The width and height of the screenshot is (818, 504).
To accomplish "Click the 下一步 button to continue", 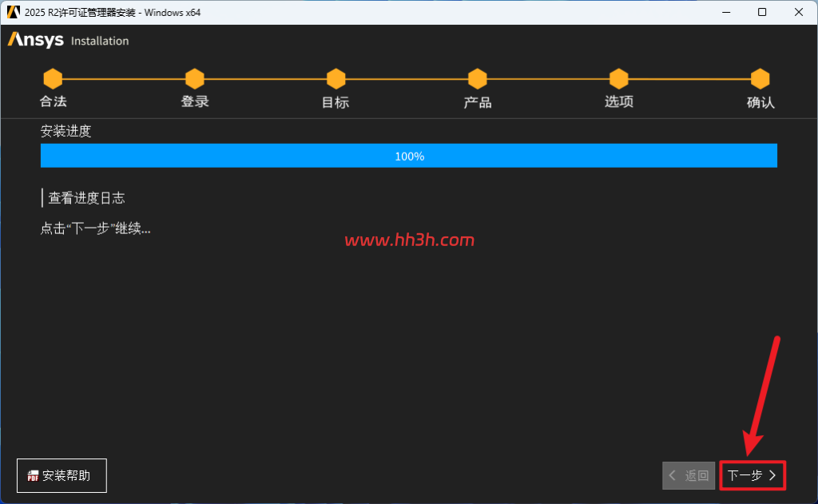I will (x=752, y=475).
